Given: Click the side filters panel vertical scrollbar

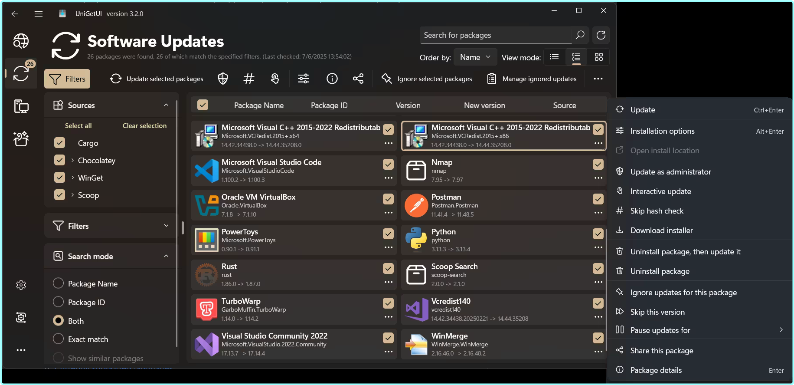Looking at the screenshot, I should (177, 223).
